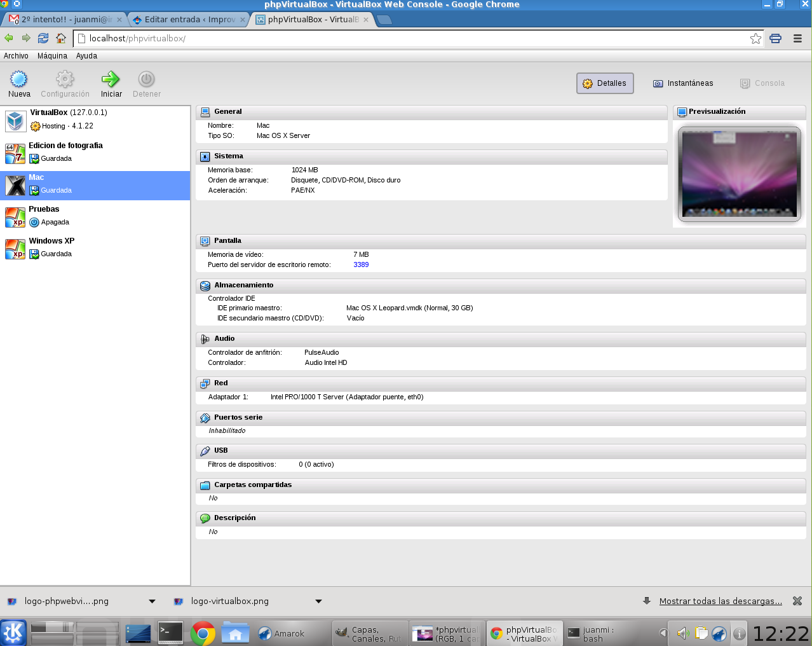The image size is (812, 646).
Task: Select the VirtualBox host cube icon
Action: [x=15, y=120]
